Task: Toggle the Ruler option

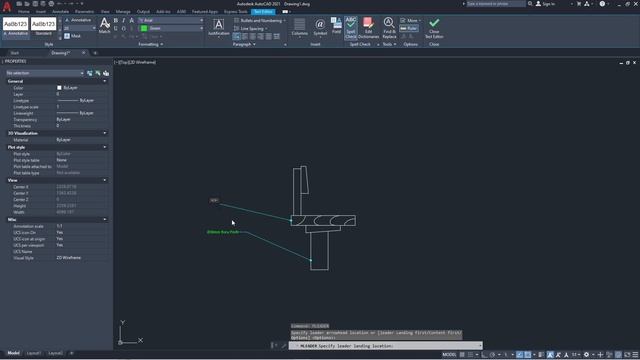Action: [409, 29]
